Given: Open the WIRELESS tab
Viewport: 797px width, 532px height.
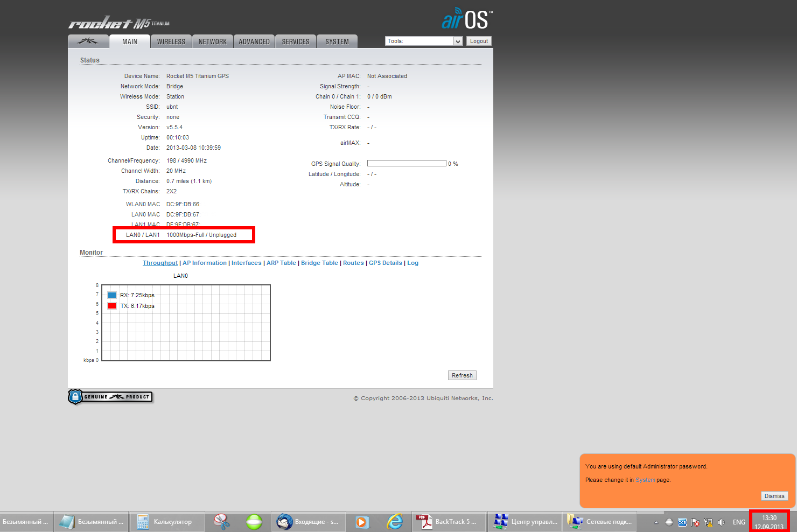Looking at the screenshot, I should click(x=171, y=41).
